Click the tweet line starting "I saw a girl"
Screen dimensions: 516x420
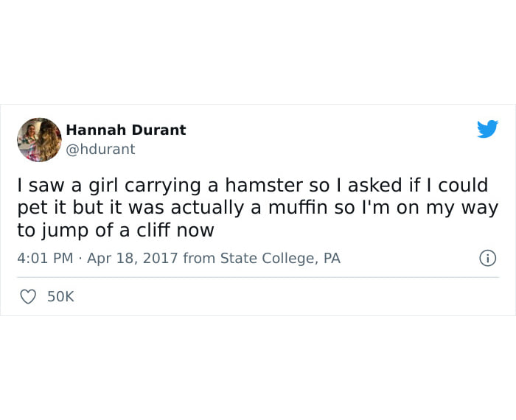(x=253, y=186)
